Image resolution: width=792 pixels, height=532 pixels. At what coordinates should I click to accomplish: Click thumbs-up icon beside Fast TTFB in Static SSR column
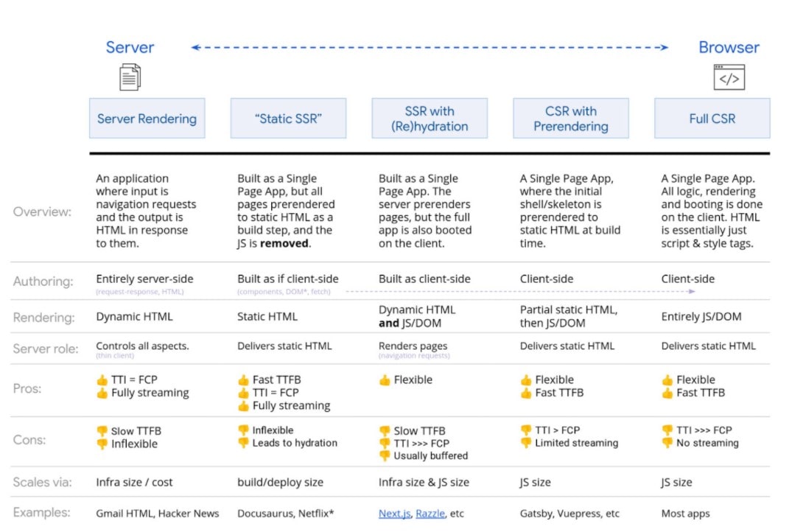[243, 380]
